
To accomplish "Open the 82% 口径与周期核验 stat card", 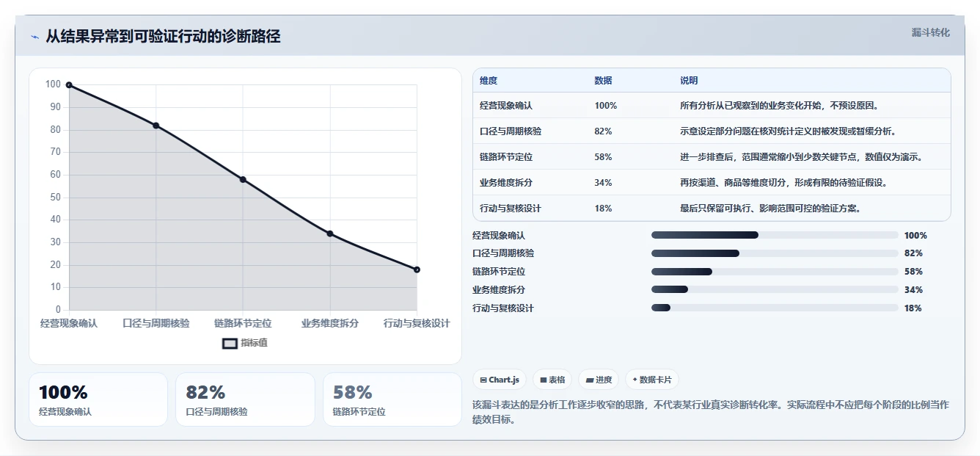I will 245,399.
